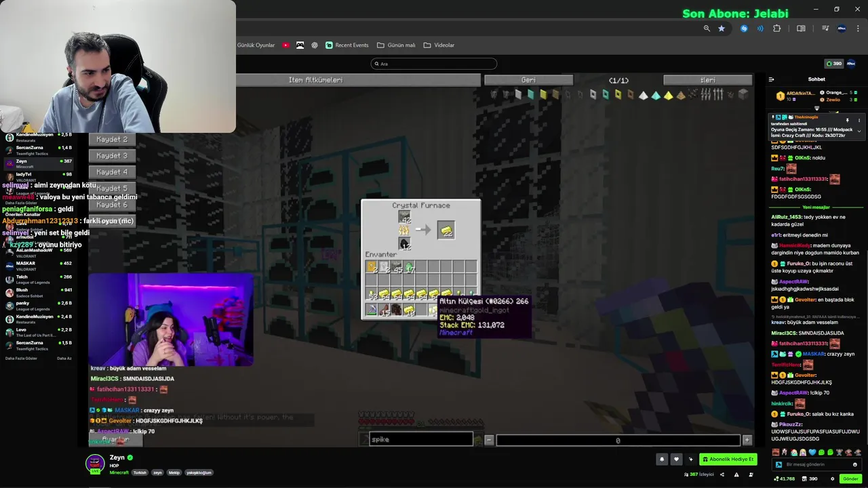Open the Levo channel in sidebar
Screen dimensions: 868x488
click(x=38, y=332)
